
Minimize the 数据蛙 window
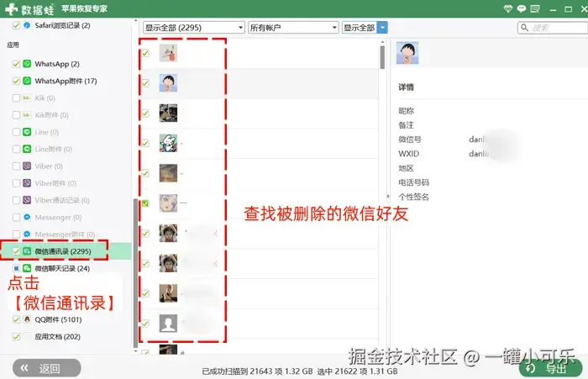(x=553, y=9)
